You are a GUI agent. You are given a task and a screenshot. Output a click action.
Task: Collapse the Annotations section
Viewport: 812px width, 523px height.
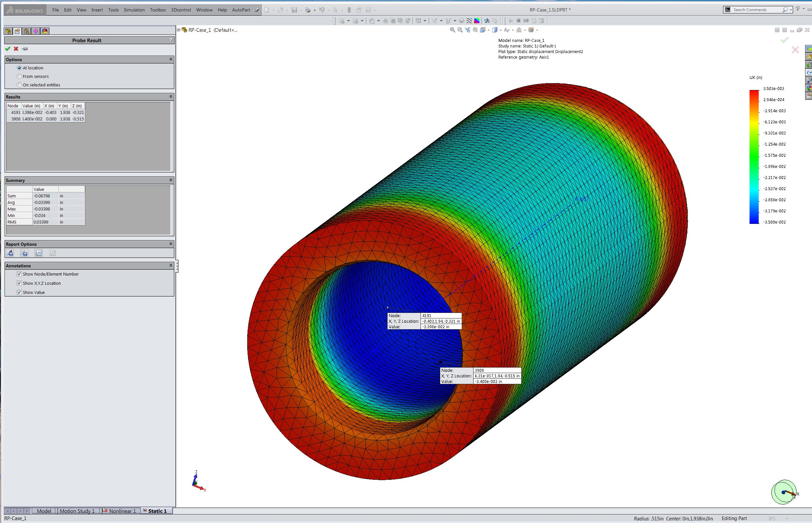tap(171, 265)
